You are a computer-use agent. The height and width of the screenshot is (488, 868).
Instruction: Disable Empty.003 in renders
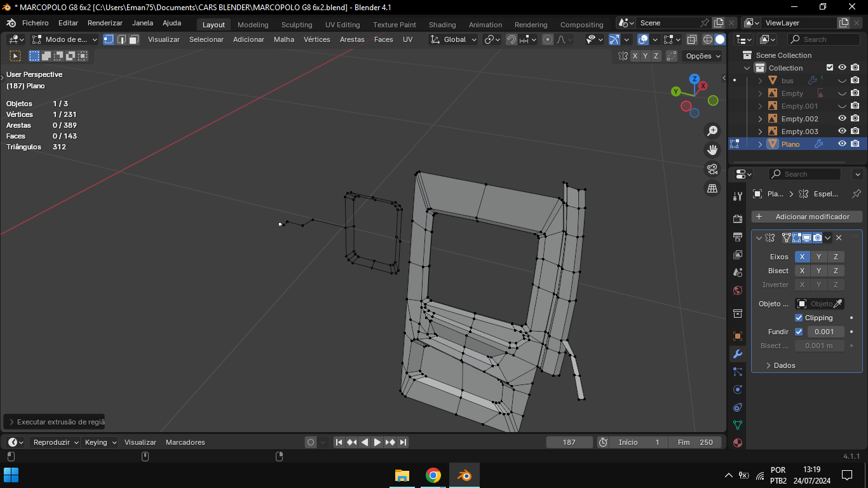(x=855, y=132)
